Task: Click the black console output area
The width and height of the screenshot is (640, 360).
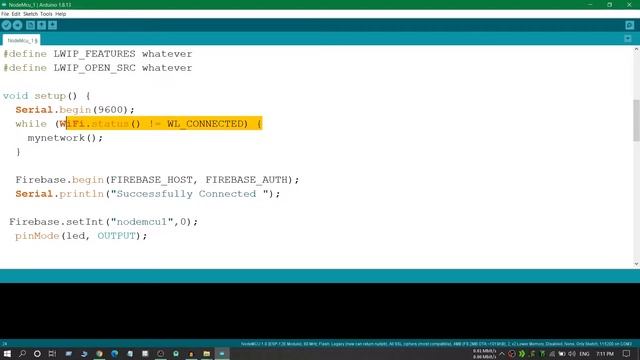Action: pyautogui.click(x=320, y=311)
